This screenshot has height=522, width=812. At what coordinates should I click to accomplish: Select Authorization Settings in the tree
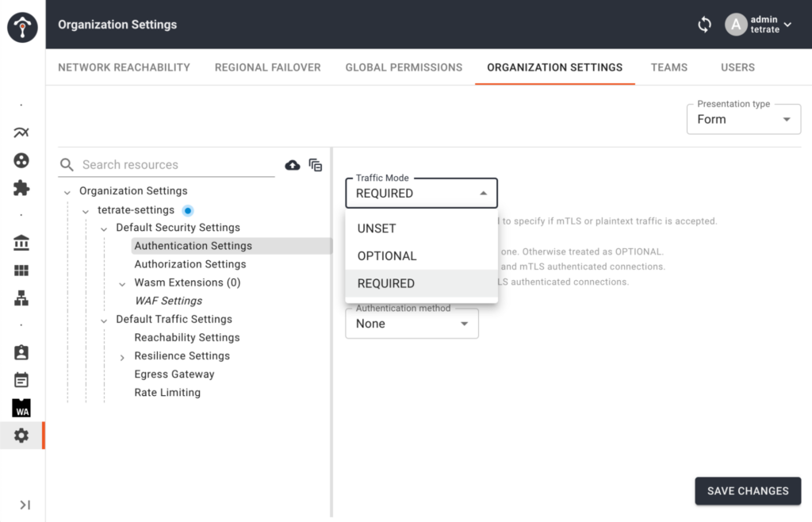click(x=190, y=264)
